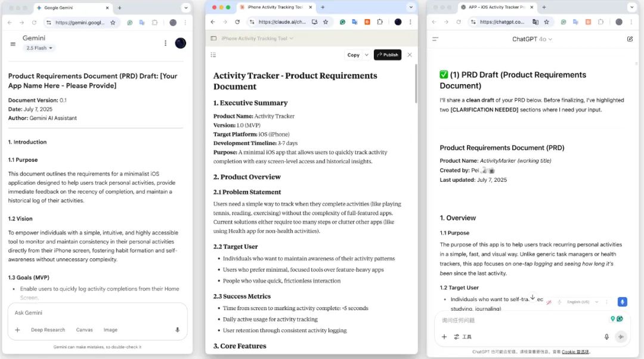Click Gemini vertical three-dot options icon

pyautogui.click(x=166, y=43)
